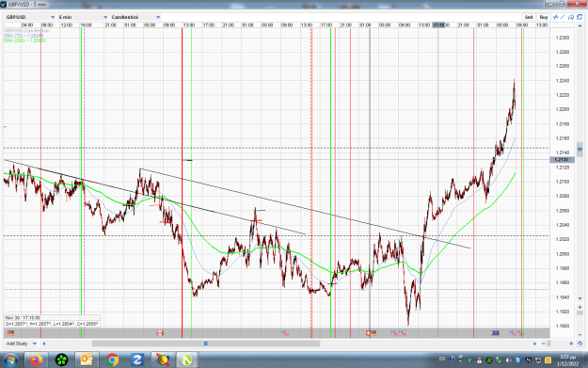Viewport: 588px width, 368px height.
Task: Click the German flag news event marker at left
Action: (10, 333)
